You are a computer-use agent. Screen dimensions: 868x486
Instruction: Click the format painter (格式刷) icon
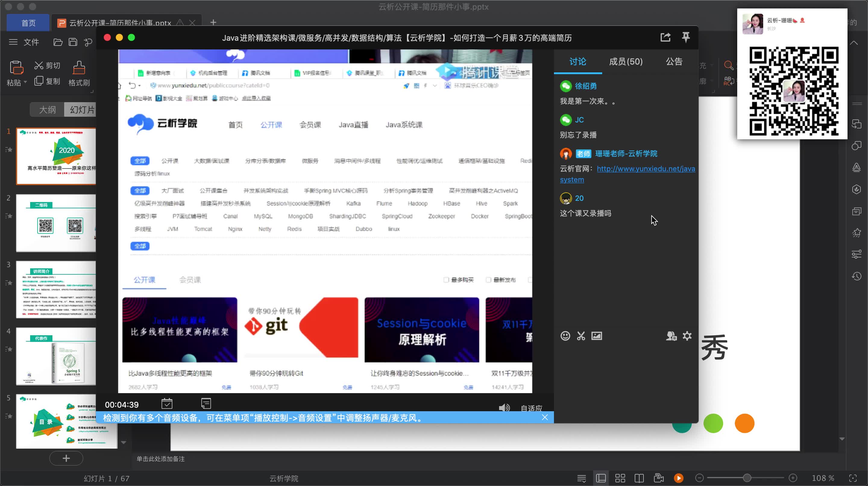click(79, 68)
